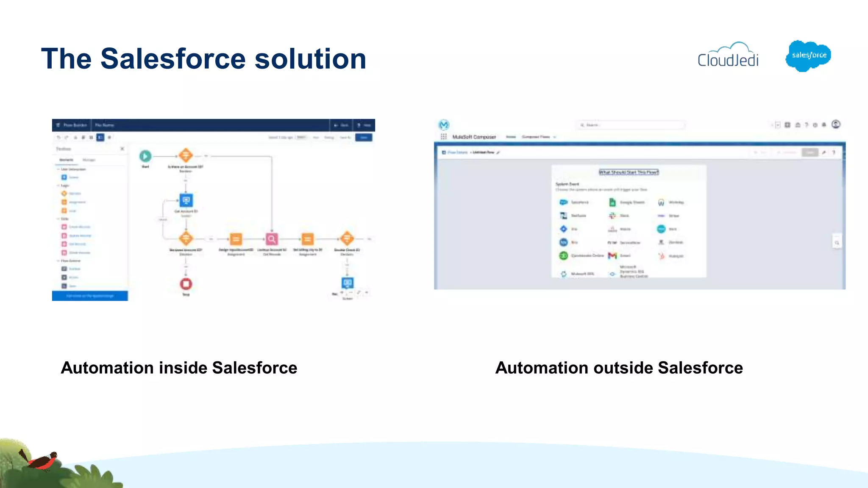The height and width of the screenshot is (488, 868).
Task: Click the green Start node in flow
Action: point(145,156)
